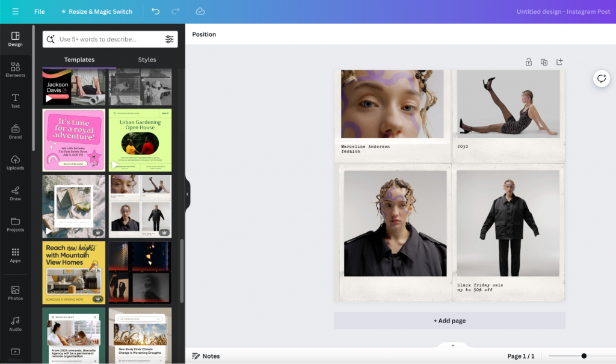Open the hamburger main menu
Screen dimensions: 616x364
click(x=15, y=11)
